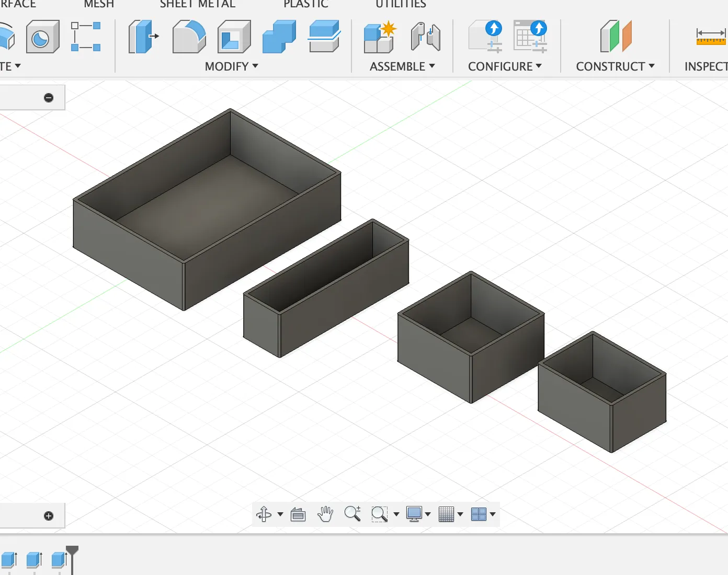This screenshot has width=728, height=575.
Task: Activate the Press Pull tool
Action: [x=144, y=37]
